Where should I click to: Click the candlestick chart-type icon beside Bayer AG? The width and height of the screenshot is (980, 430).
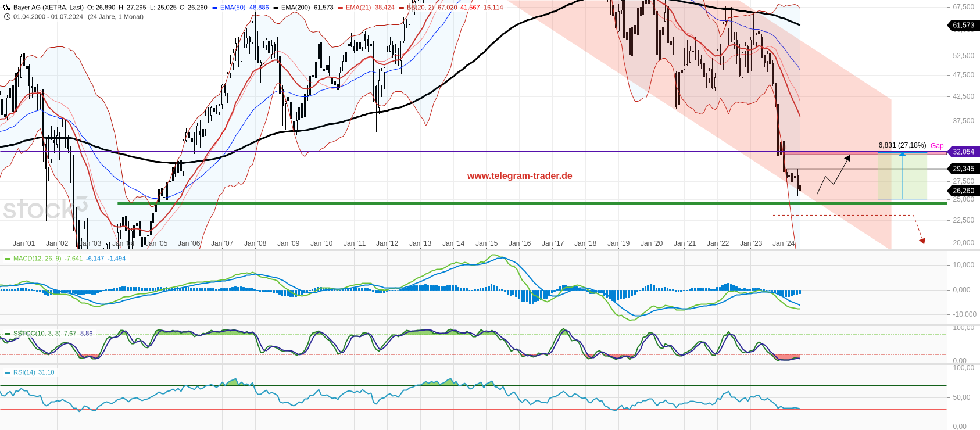point(7,8)
